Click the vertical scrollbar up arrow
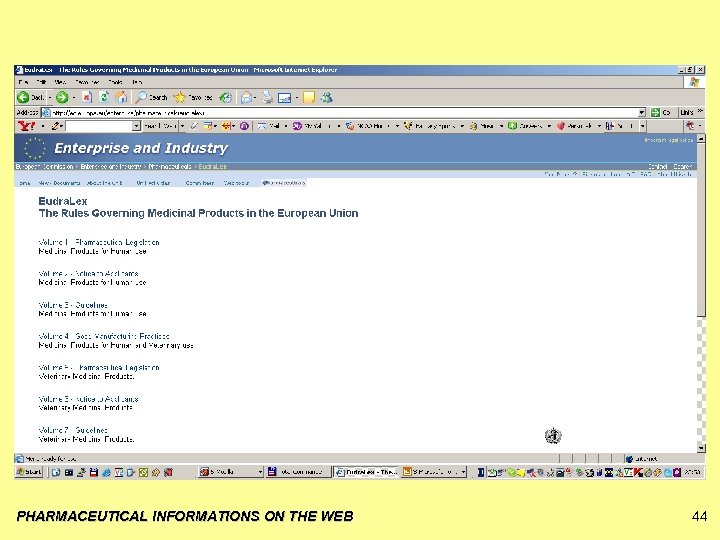Screen dimensions: 720x540 coord(701,138)
